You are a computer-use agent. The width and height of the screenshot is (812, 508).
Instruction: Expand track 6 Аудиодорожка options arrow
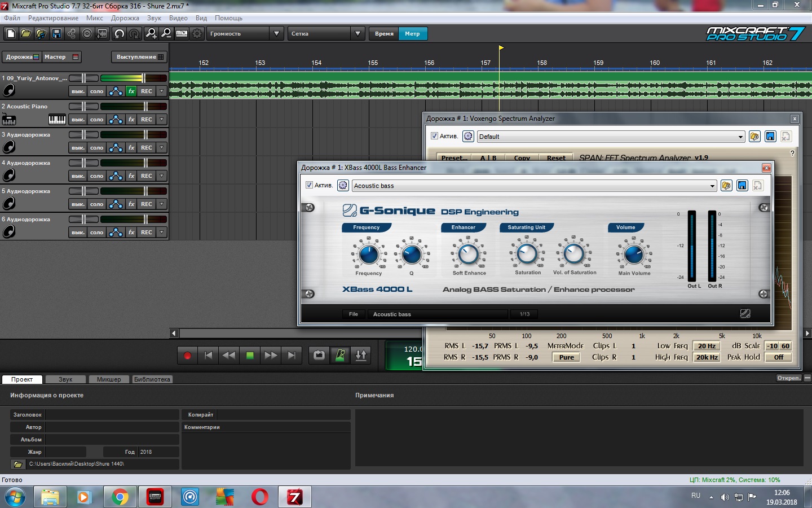point(162,232)
